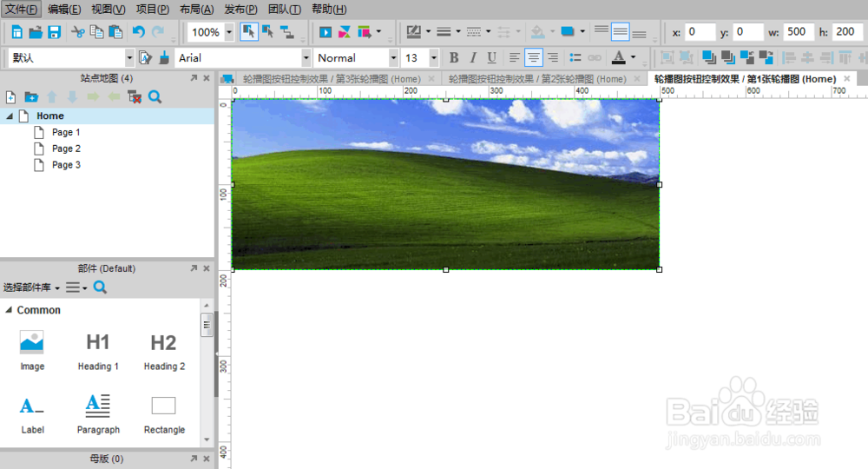868x469 pixels.
Task: Open the Normal font style dropdown
Action: pos(393,57)
